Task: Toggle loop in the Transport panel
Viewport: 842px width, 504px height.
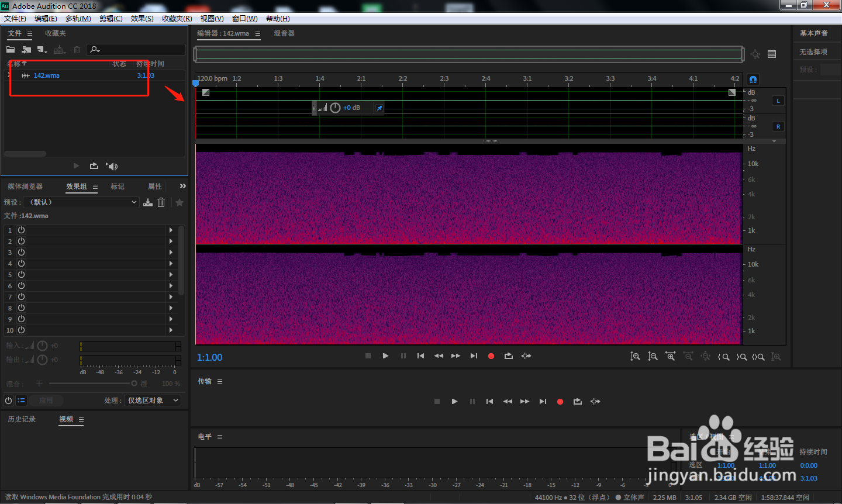Action: point(578,401)
